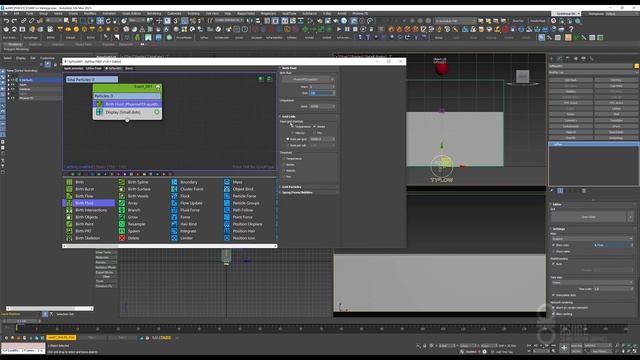Add the Path Follow operator
Screen dimensions: 640x360
[x=243, y=210]
